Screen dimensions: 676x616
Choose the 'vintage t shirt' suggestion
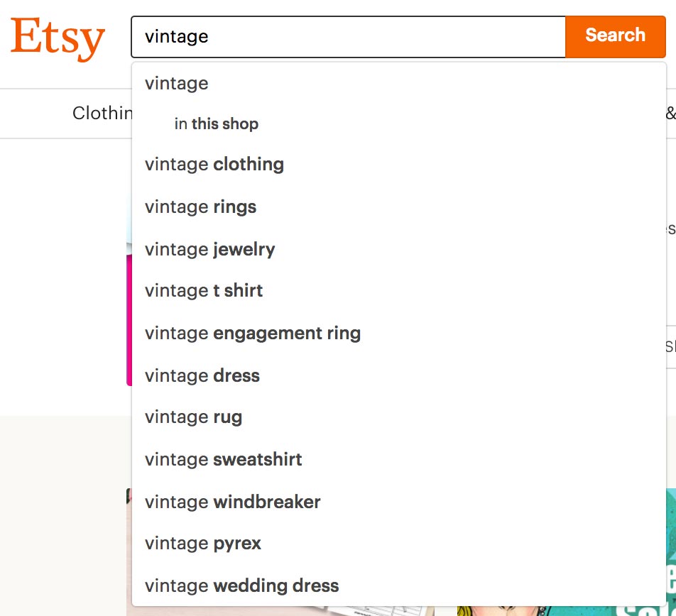399,290
